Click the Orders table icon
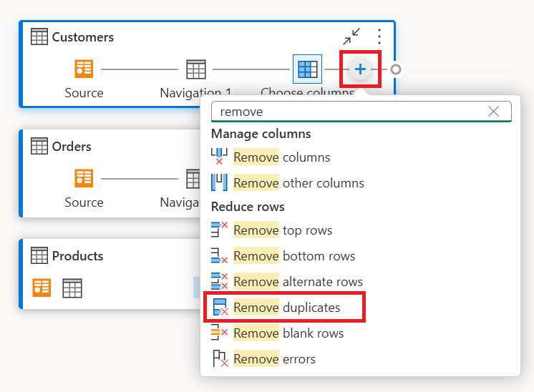534x392 pixels. click(39, 146)
